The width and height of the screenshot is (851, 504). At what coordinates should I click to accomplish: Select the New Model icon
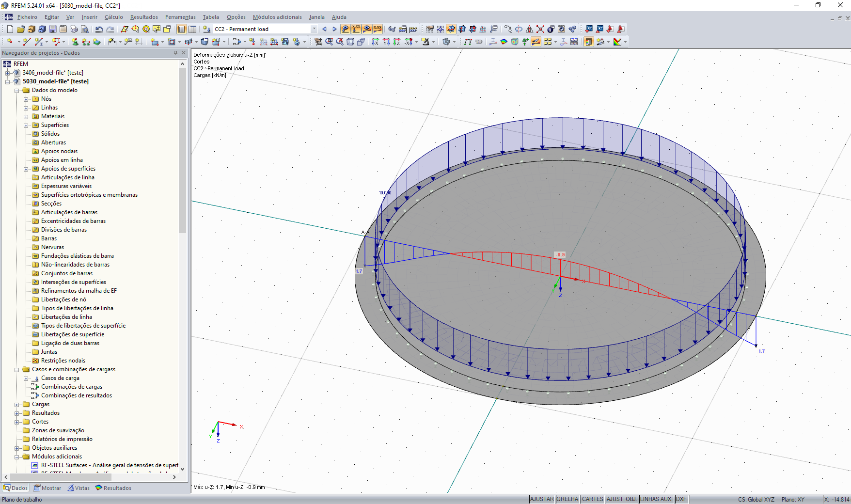pos(10,29)
